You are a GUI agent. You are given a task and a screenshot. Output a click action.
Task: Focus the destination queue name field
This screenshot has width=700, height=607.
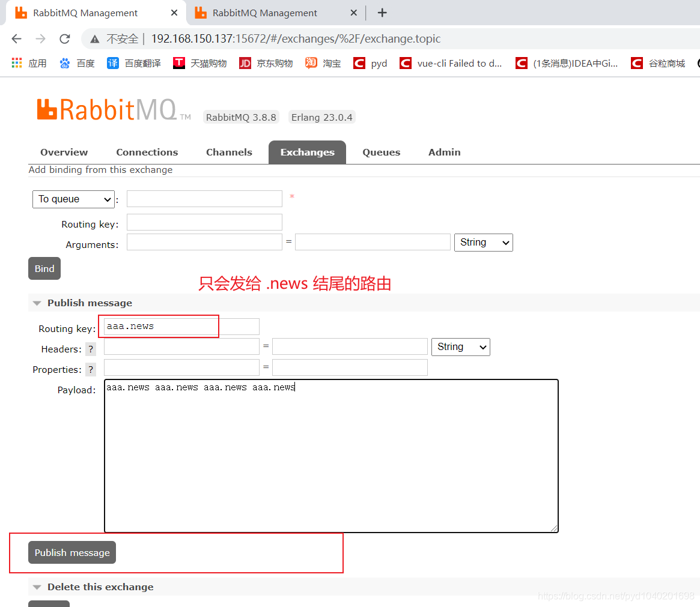(204, 199)
